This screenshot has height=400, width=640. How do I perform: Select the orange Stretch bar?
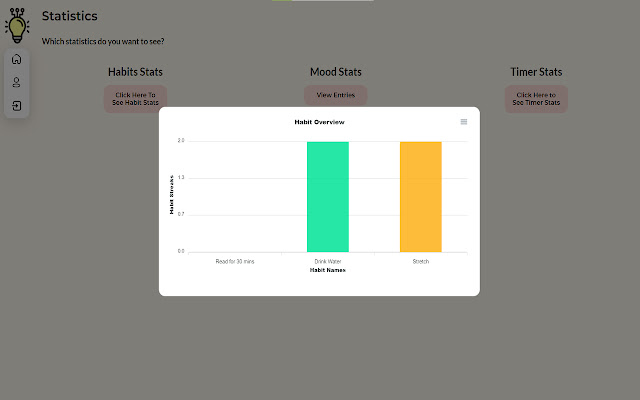tap(420, 196)
